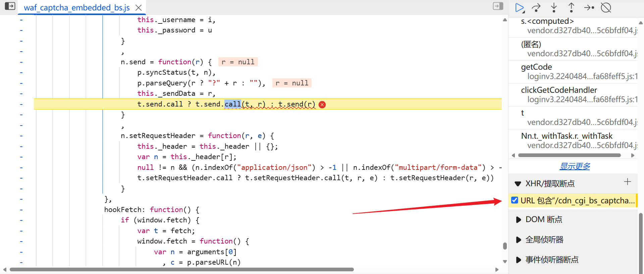Click line gutter beside this._username line
The height and width of the screenshot is (274, 644).
click(x=21, y=20)
